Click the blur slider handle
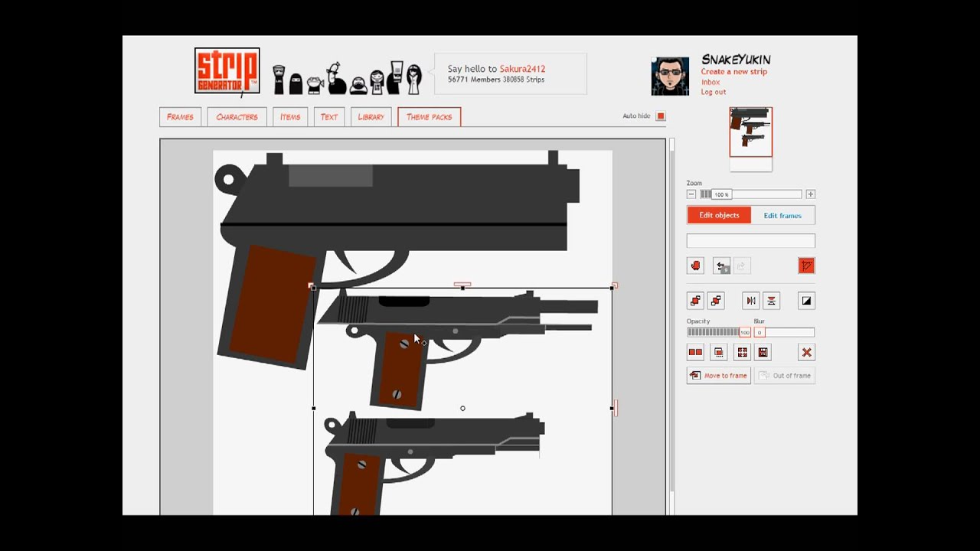The height and width of the screenshot is (551, 980). click(759, 332)
